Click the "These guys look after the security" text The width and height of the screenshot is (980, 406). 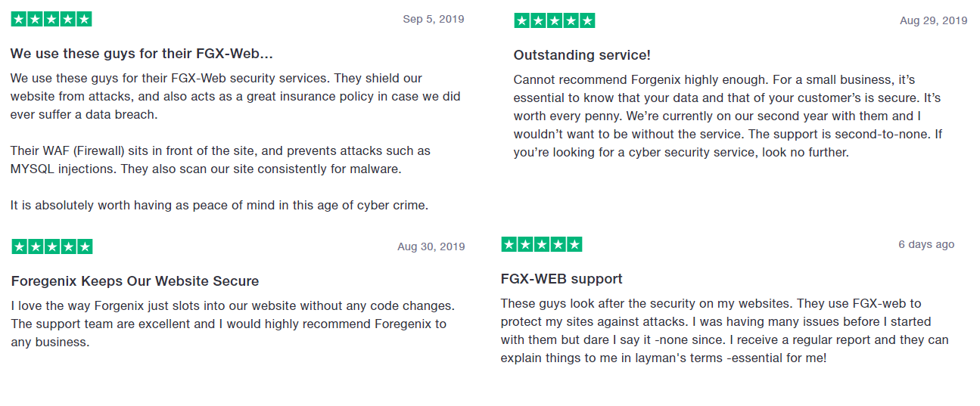724,330
